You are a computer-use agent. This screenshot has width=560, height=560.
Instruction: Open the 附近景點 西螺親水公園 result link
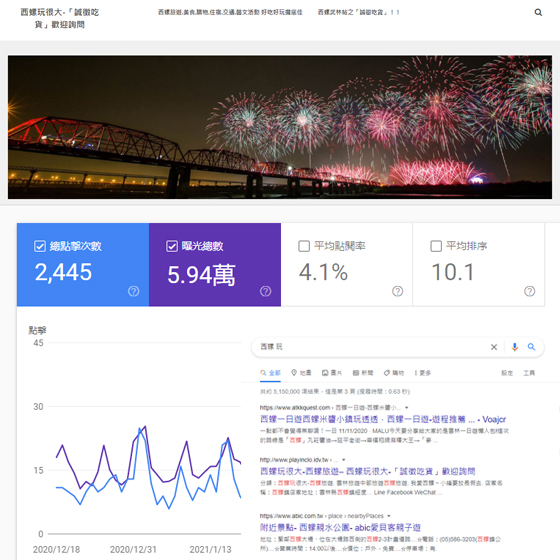click(x=340, y=528)
